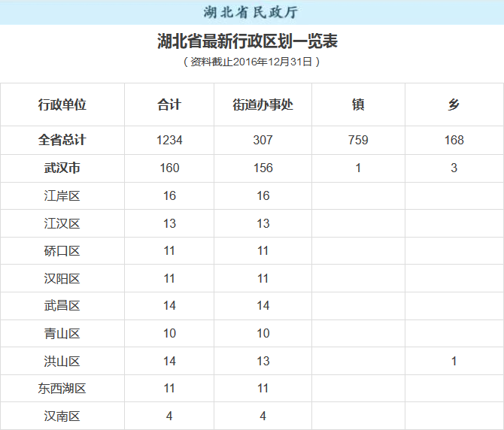Click the 合计 column header
The image size is (504, 430).
tap(169, 104)
